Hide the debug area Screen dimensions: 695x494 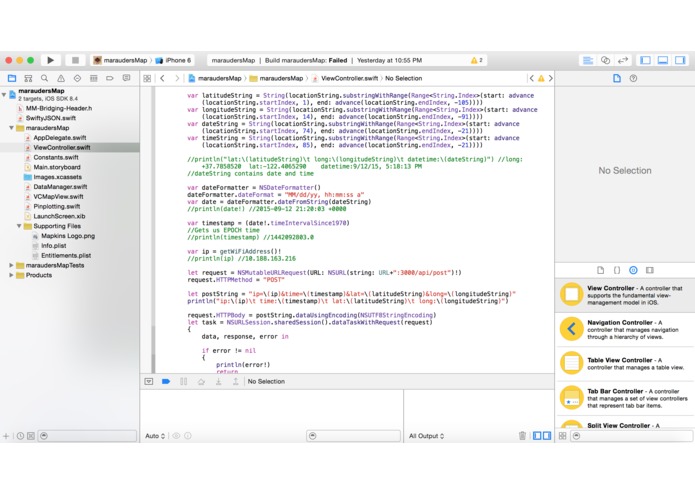[149, 381]
